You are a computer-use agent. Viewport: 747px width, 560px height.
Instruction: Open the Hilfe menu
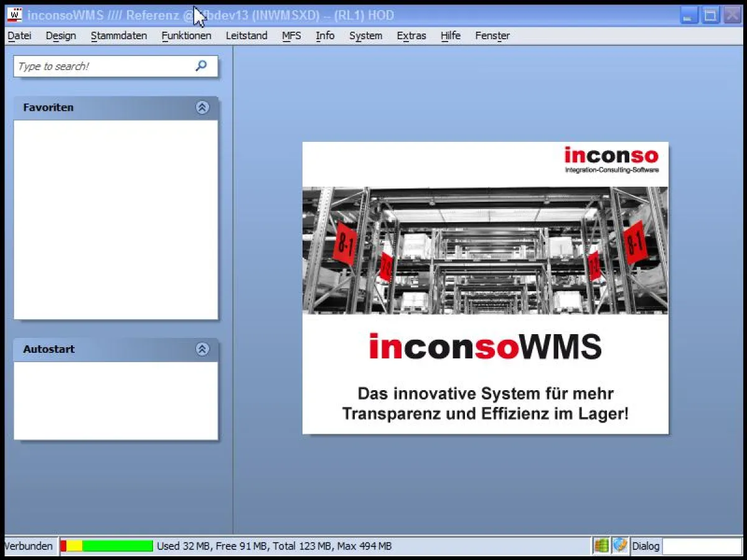click(450, 35)
